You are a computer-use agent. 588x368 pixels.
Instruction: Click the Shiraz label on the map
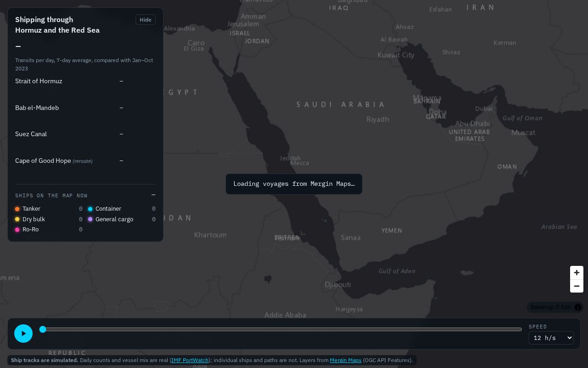[x=451, y=52]
